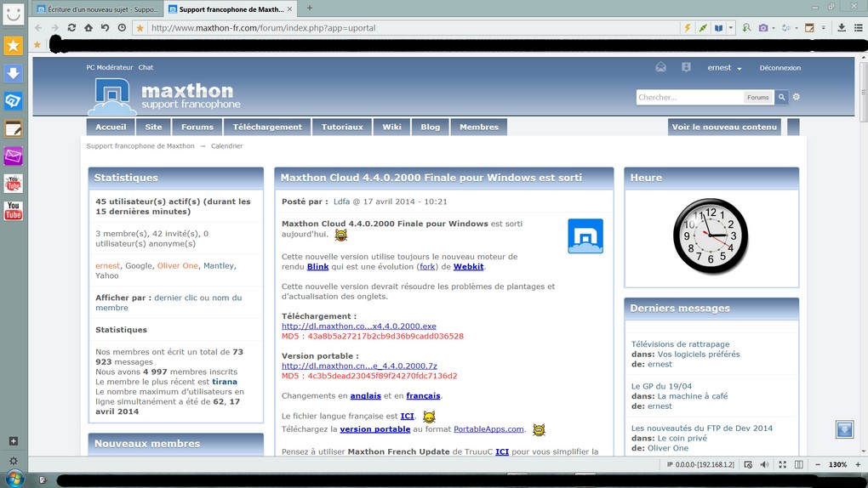Image resolution: width=868 pixels, height=488 pixels.
Task: Click the first YouTube sidebar icon
Action: pyautogui.click(x=14, y=183)
